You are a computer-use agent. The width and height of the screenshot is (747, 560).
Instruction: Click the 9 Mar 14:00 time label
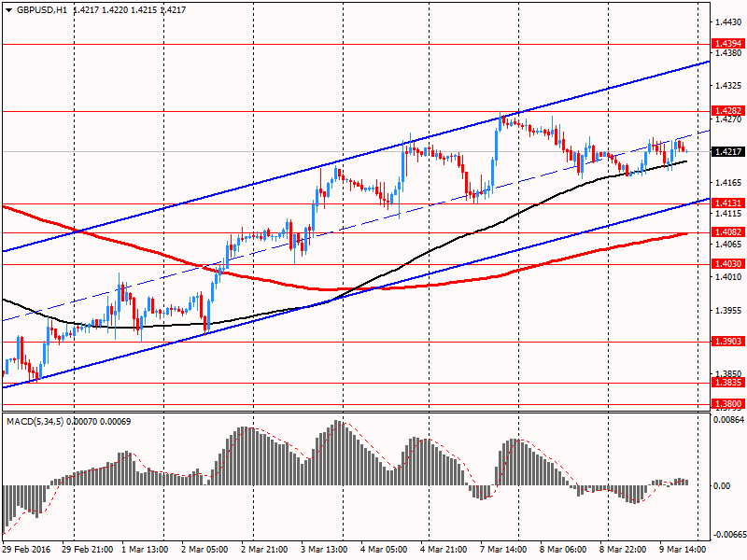tap(683, 550)
